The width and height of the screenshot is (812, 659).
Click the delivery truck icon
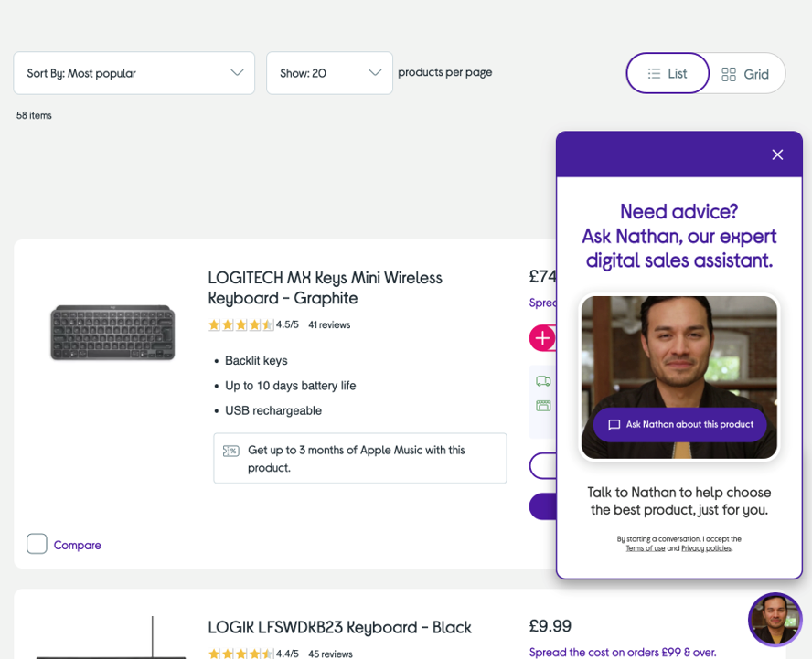543,381
